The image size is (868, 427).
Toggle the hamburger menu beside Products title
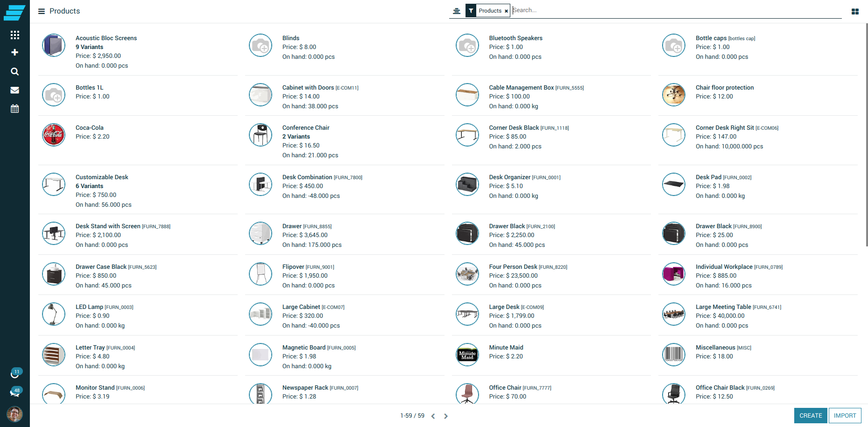click(x=42, y=11)
